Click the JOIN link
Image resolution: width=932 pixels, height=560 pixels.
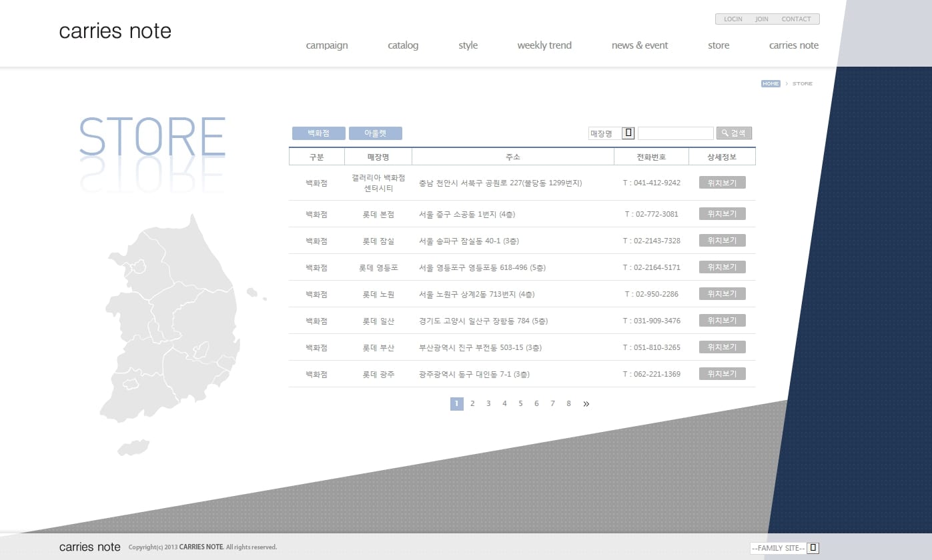762,19
